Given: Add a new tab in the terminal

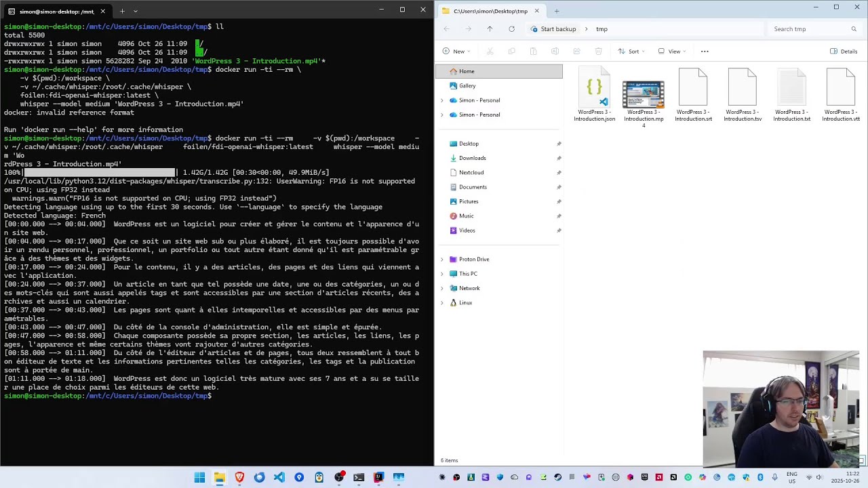Looking at the screenshot, I should 122,11.
